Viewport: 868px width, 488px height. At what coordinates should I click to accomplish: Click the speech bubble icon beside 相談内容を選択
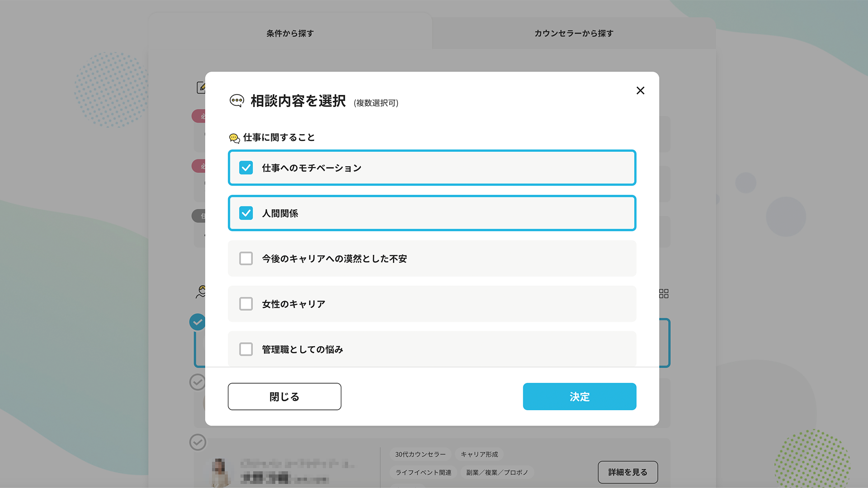pos(237,100)
